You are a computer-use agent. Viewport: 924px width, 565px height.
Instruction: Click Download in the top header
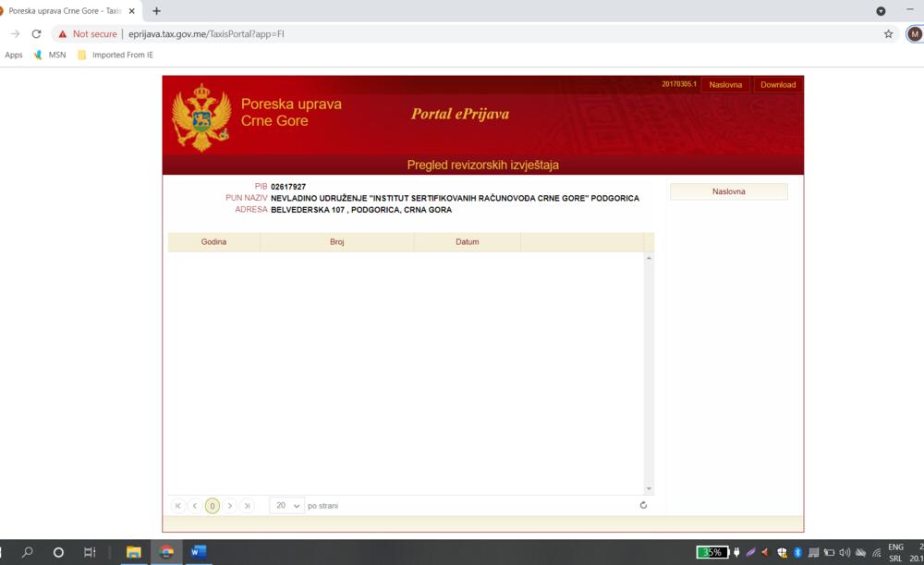[x=778, y=84]
